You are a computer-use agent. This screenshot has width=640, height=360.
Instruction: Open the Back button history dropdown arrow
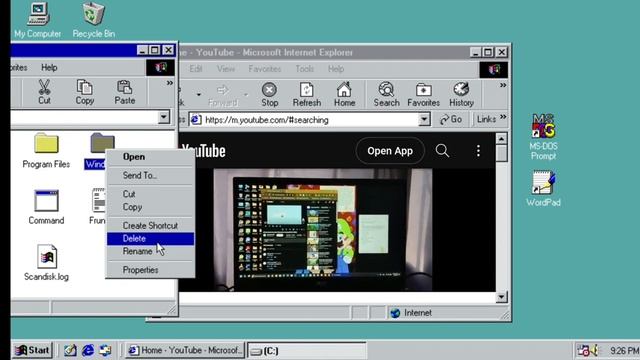[x=198, y=95]
